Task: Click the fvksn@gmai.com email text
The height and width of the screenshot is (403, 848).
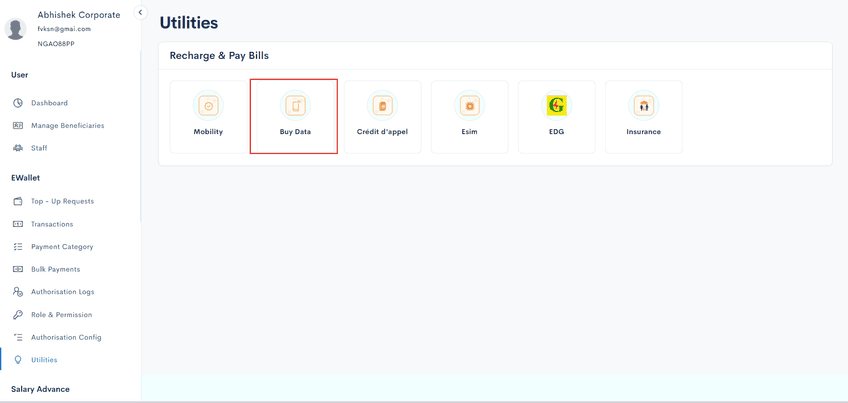Action: 64,29
